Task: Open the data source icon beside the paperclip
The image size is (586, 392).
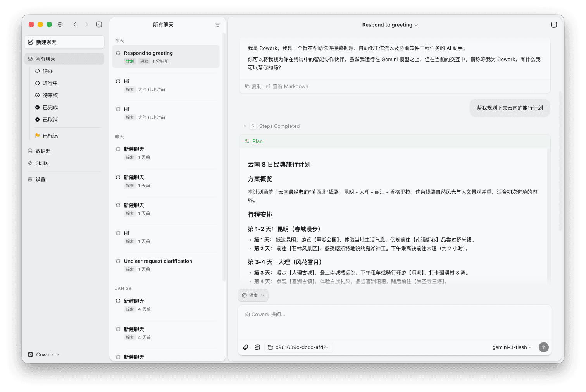Action: [x=257, y=347]
